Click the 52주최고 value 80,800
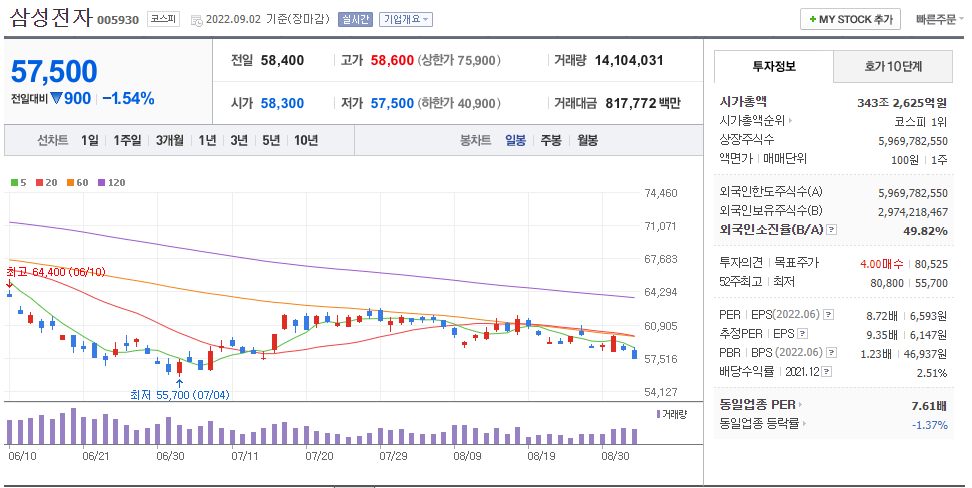 click(886, 283)
